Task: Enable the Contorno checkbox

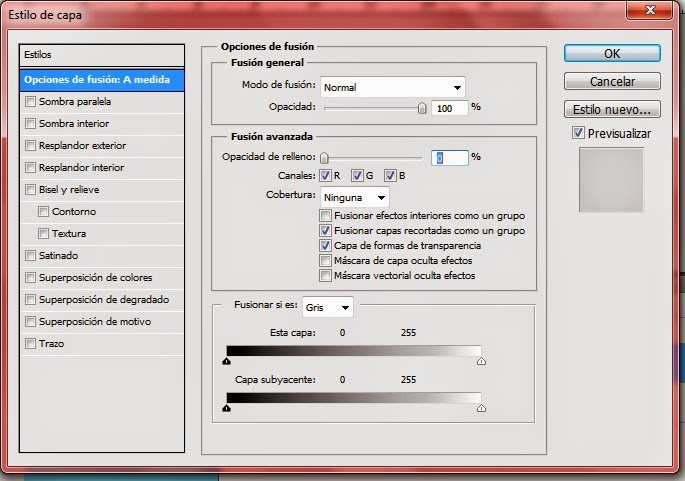Action: click(43, 211)
